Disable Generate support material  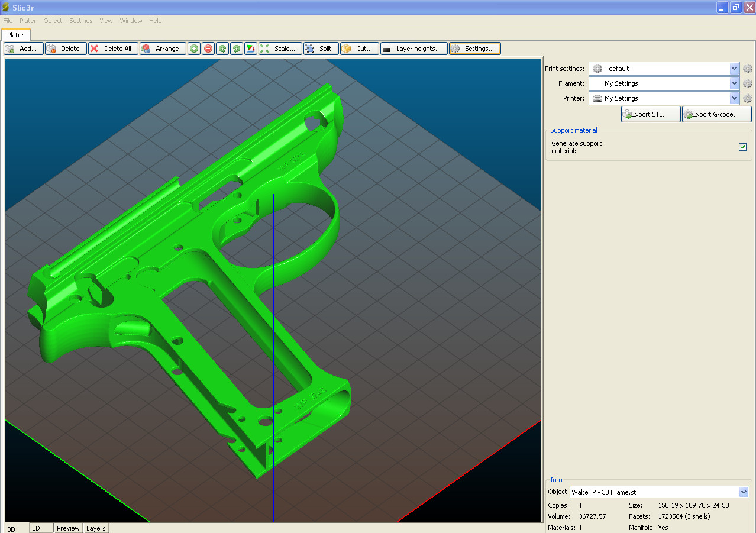742,147
